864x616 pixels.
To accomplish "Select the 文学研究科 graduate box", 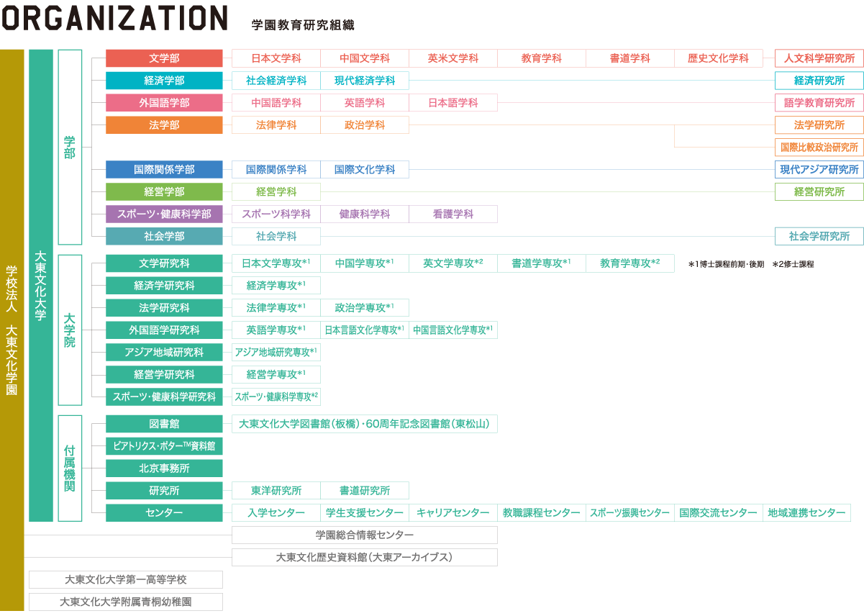I will (x=164, y=263).
